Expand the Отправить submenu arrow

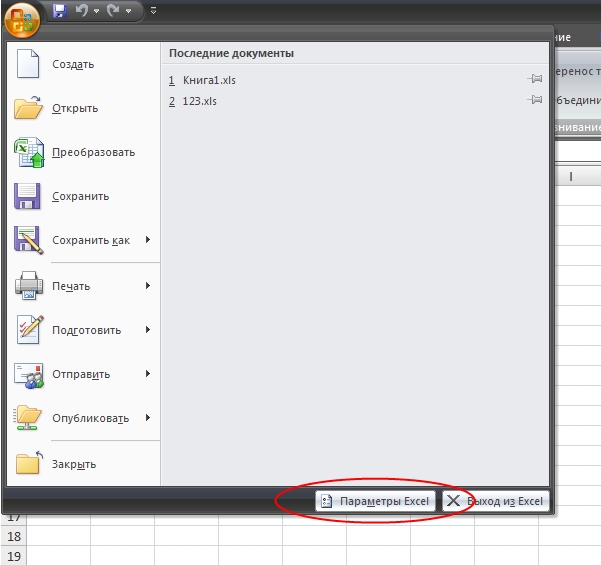tap(148, 374)
